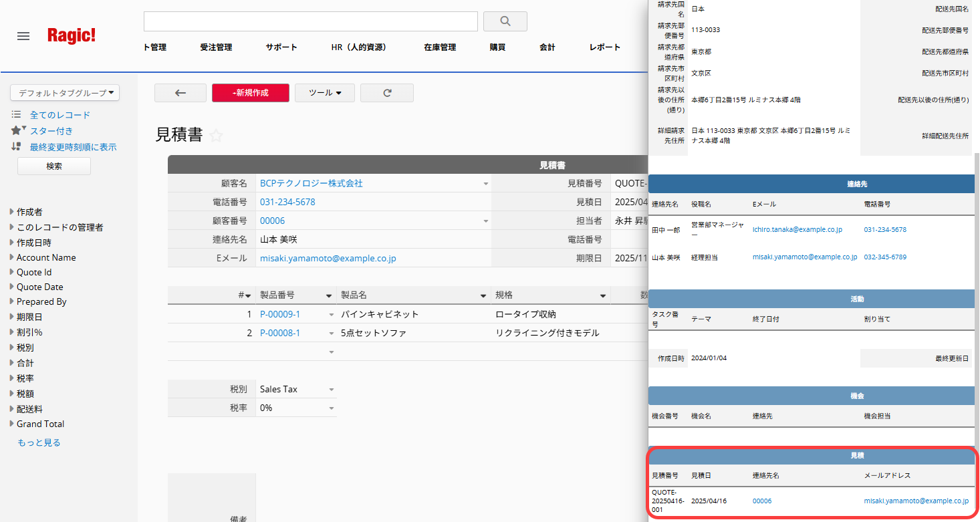
Task: Open the 在庫管理 tab
Action: (x=439, y=47)
